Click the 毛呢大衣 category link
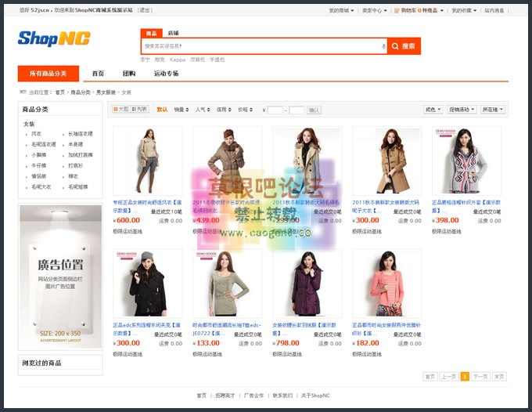 41,187
